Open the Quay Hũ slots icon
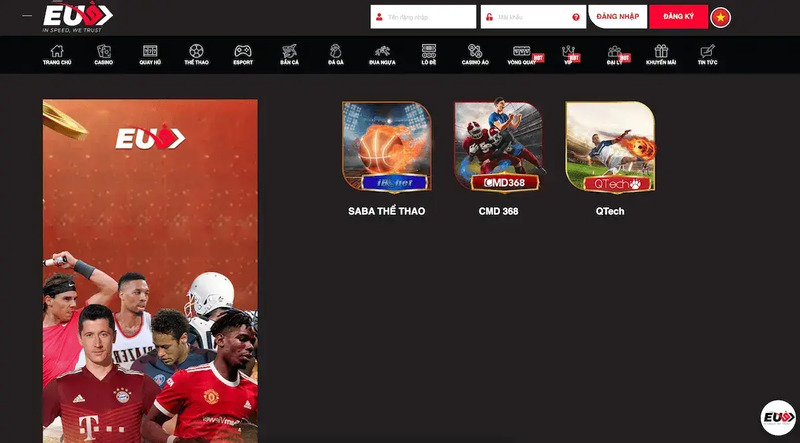The height and width of the screenshot is (443, 800). [x=150, y=51]
